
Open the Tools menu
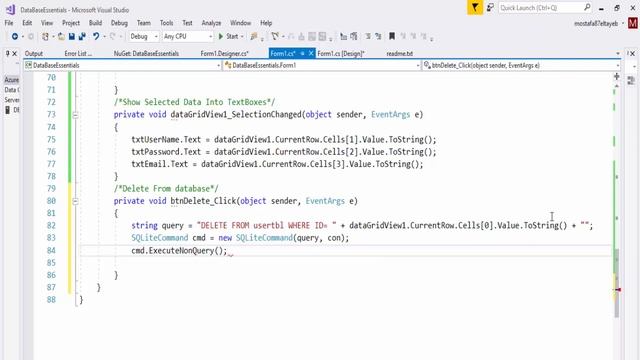167,23
